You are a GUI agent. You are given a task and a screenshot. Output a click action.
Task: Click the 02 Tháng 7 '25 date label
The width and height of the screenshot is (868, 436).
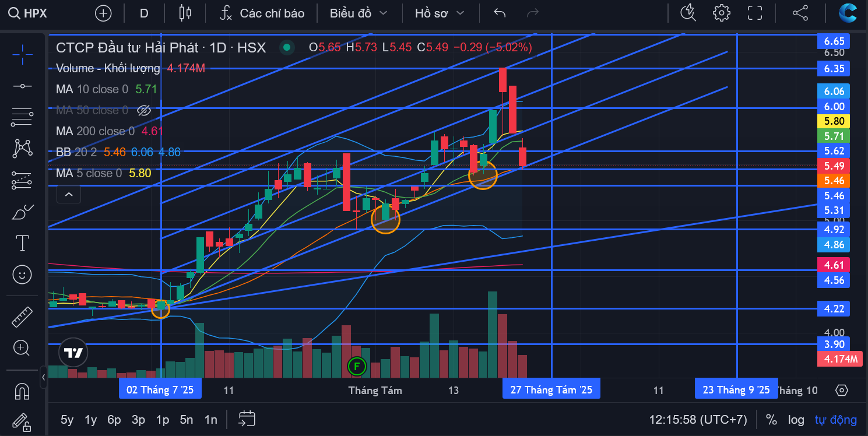[160, 390]
